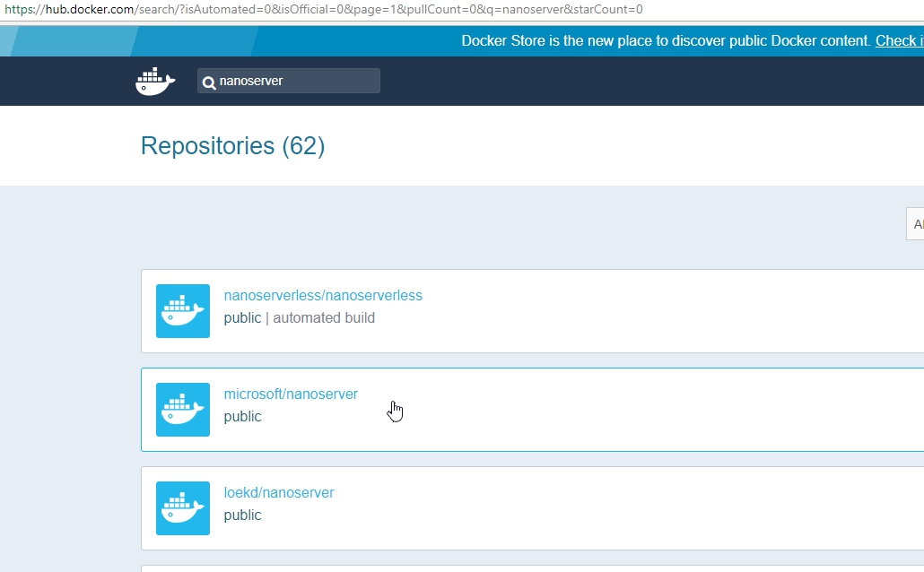Open microsoft/nanoserver repository link
The height and width of the screenshot is (572, 924).
291,394
